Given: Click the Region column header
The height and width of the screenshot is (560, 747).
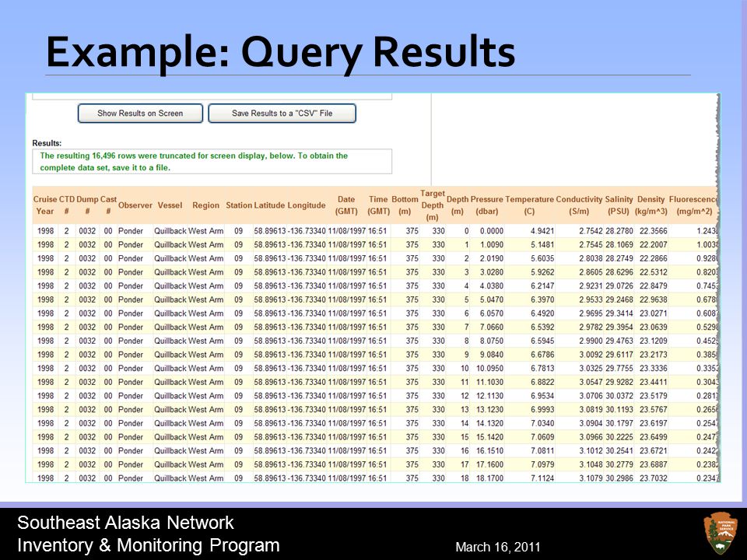Looking at the screenshot, I should point(205,205).
